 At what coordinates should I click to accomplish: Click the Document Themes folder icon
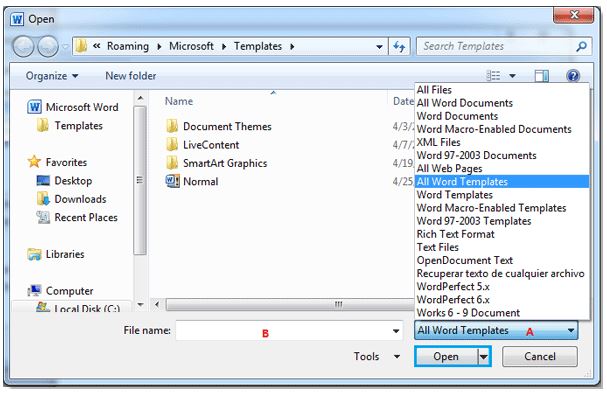pos(172,126)
